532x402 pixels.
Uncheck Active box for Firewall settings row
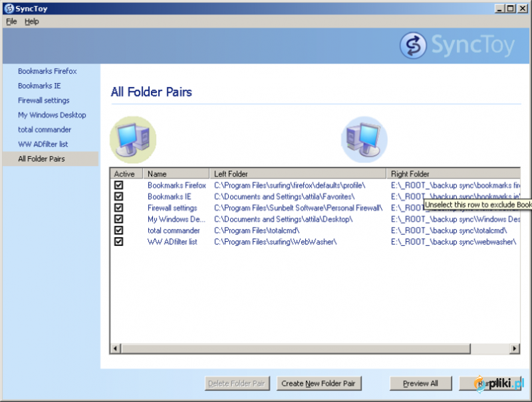point(118,208)
